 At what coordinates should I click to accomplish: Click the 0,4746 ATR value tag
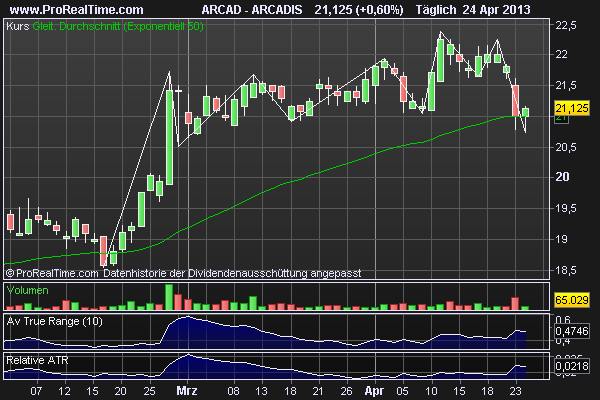(x=572, y=331)
